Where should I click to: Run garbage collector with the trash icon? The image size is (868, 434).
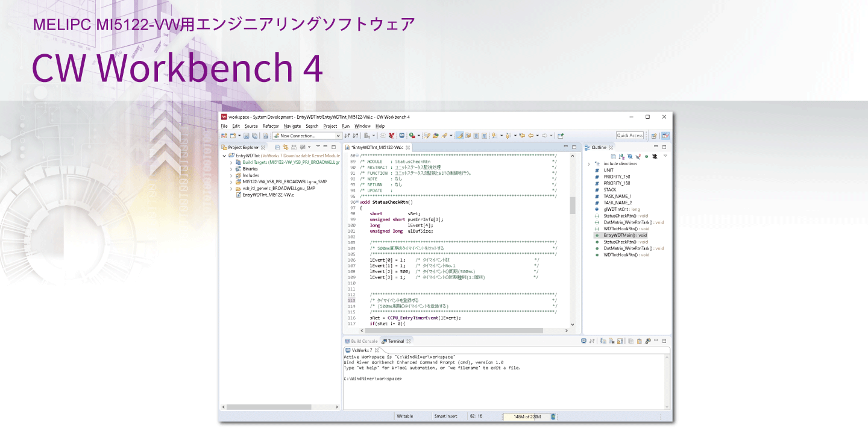553,417
